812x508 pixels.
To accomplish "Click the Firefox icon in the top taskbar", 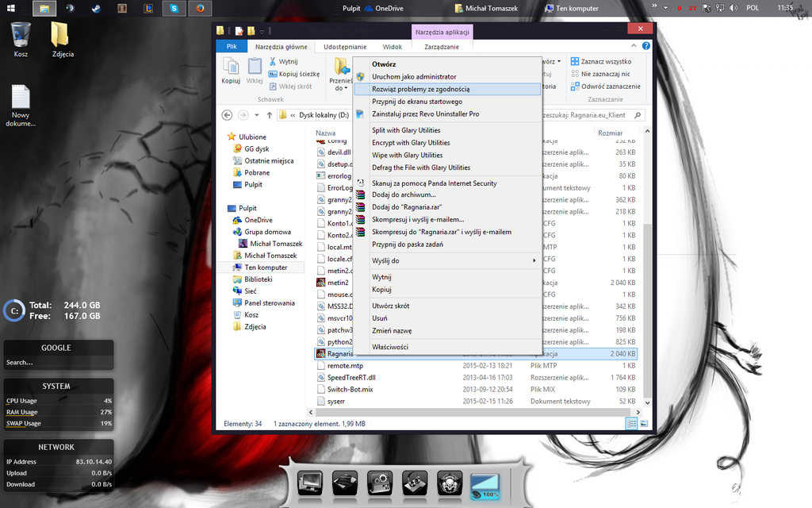I will (x=200, y=8).
